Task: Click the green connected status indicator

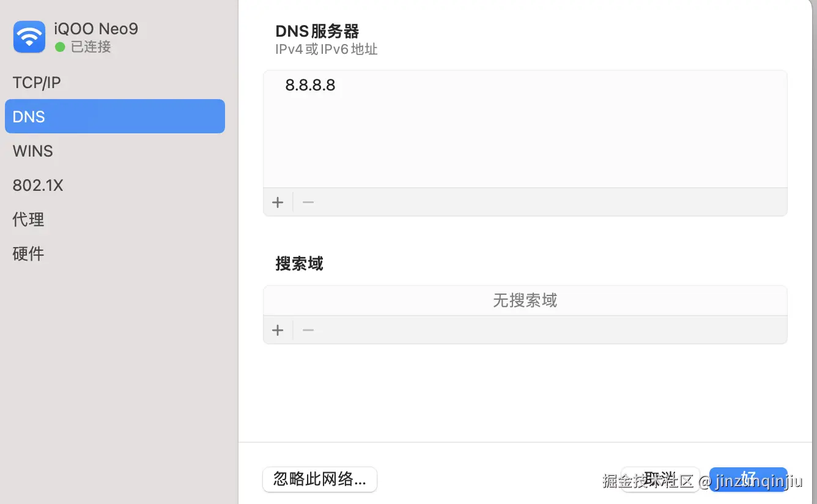Action: [59, 46]
